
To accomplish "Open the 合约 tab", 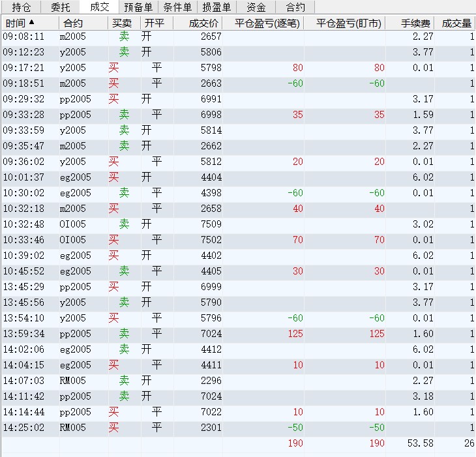I will click(295, 7).
